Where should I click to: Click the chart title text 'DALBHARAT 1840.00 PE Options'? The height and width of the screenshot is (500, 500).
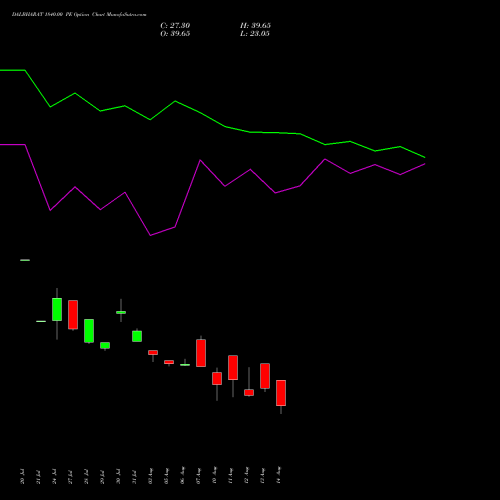51,15
